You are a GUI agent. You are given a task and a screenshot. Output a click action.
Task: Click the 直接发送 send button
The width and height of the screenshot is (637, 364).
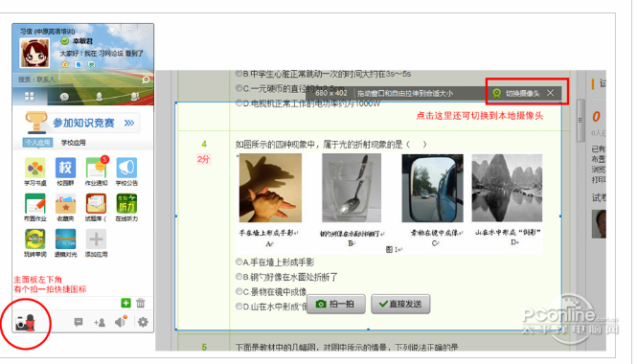point(400,304)
